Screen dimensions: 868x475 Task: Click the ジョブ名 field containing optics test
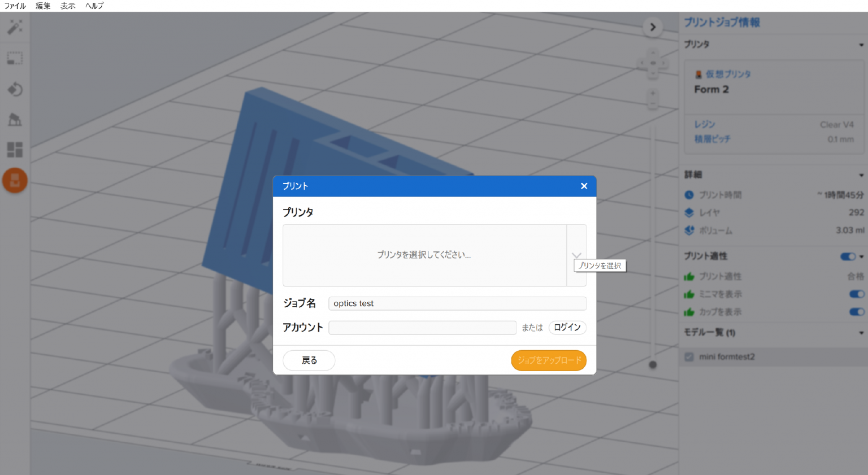457,303
